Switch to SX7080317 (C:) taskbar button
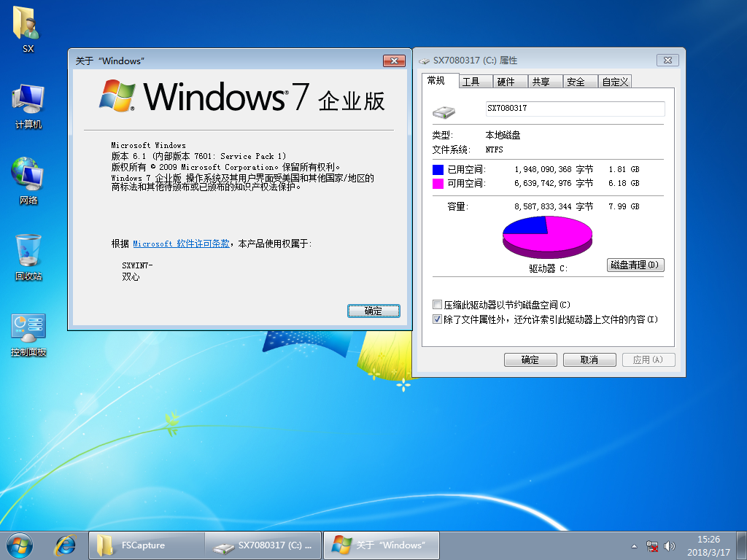This screenshot has height=560, width=747. click(x=263, y=545)
